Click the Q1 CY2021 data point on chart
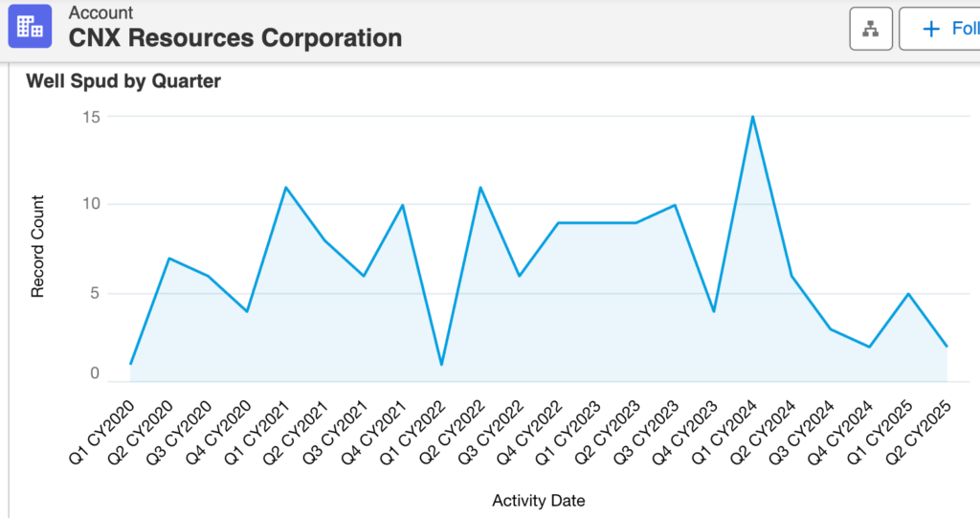 point(285,187)
